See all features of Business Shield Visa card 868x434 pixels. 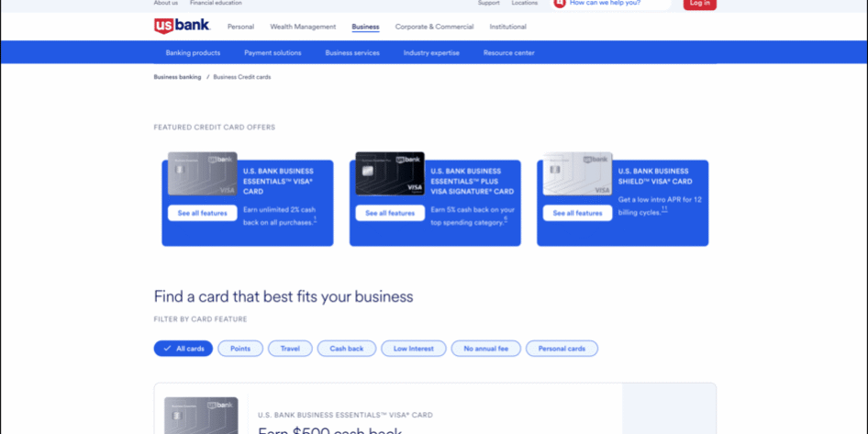point(577,213)
